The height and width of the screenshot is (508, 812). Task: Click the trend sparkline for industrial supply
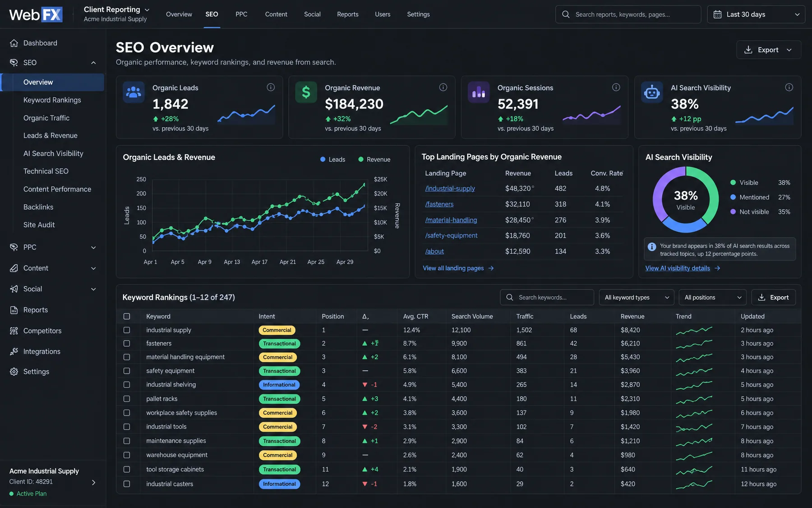click(x=694, y=331)
